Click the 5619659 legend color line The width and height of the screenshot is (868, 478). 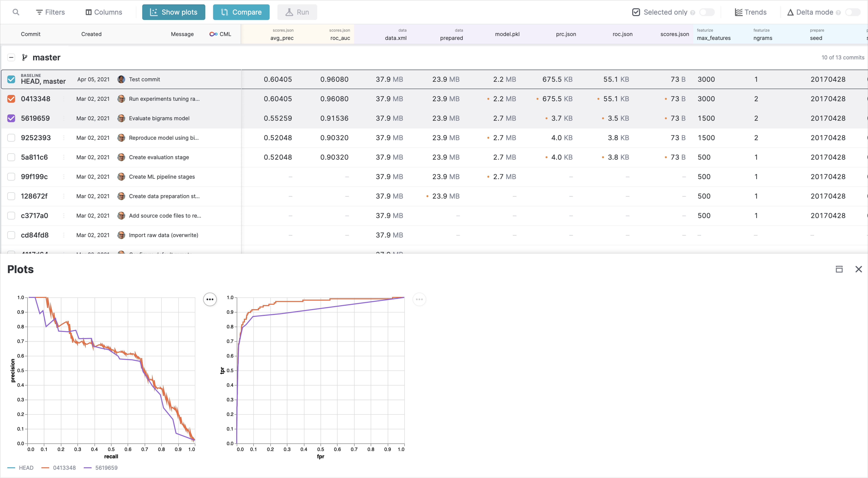[88, 468]
